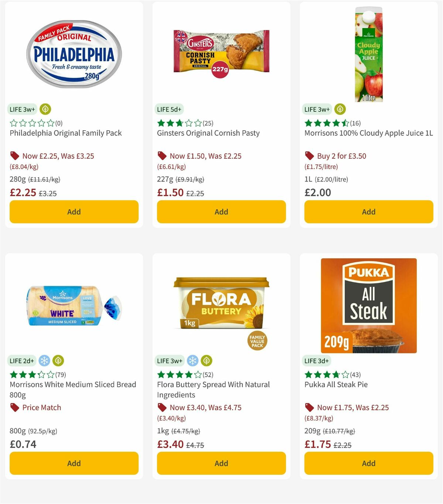Click the LIFE 5d+ badge on Ginsters pasty
This screenshot has width=443, height=504.
pos(168,109)
